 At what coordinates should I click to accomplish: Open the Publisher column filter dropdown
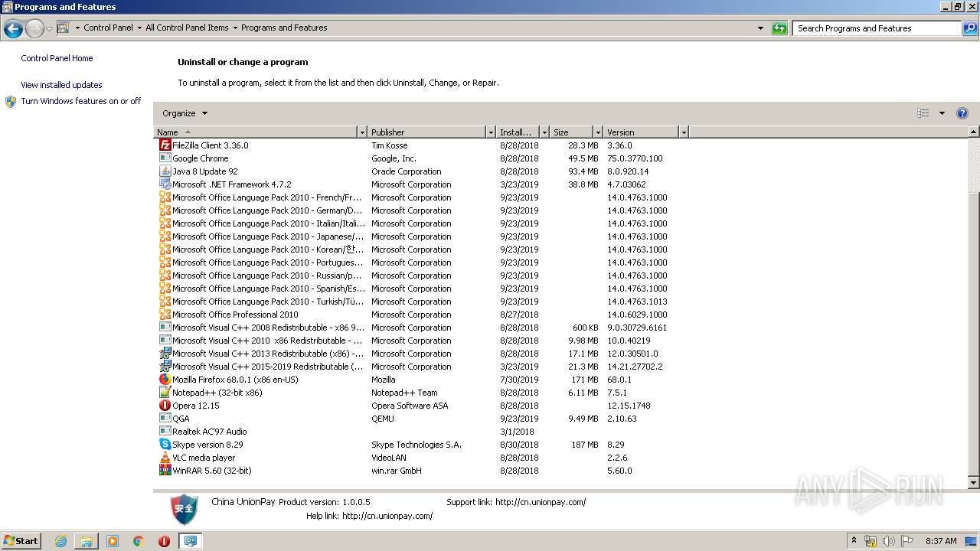click(x=491, y=132)
